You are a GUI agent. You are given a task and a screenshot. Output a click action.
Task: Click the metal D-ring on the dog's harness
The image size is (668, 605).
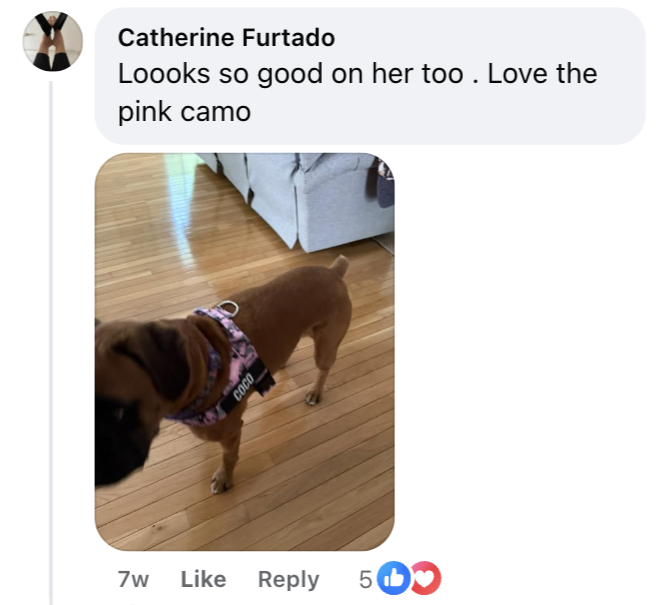click(x=229, y=307)
